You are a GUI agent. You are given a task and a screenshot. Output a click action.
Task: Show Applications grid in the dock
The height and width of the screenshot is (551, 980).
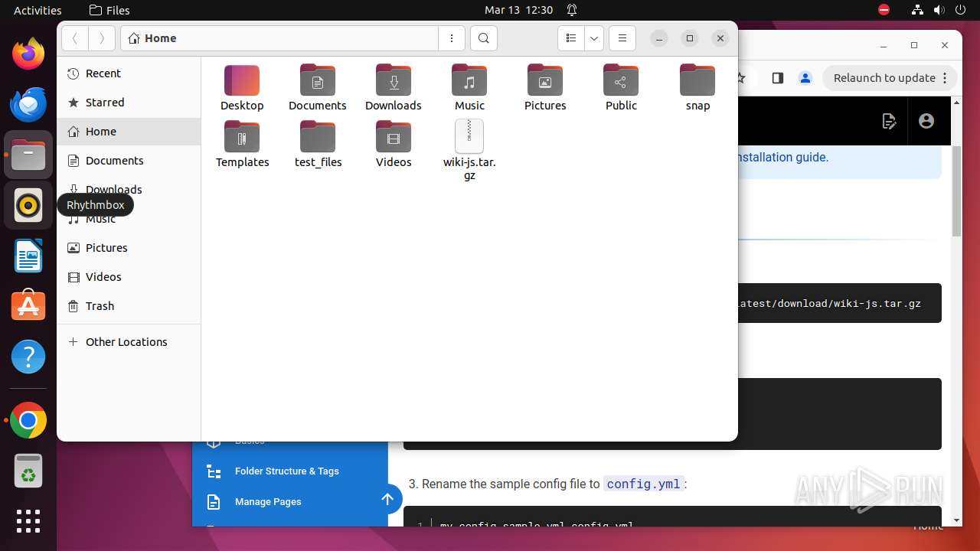(x=28, y=521)
